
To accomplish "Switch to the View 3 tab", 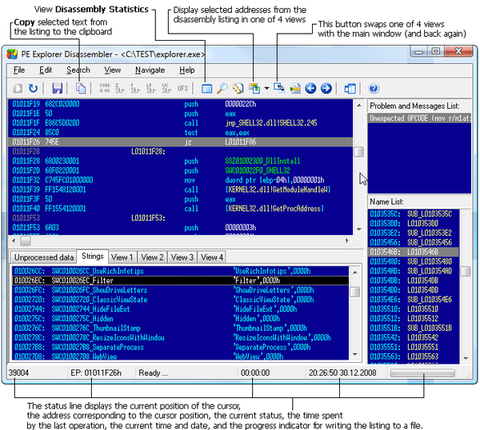I will coord(182,257).
